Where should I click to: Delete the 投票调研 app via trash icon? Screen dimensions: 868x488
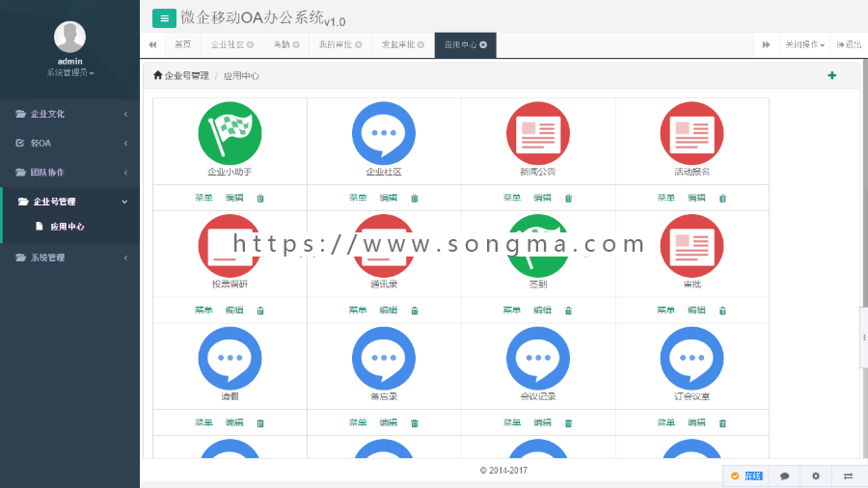point(260,311)
